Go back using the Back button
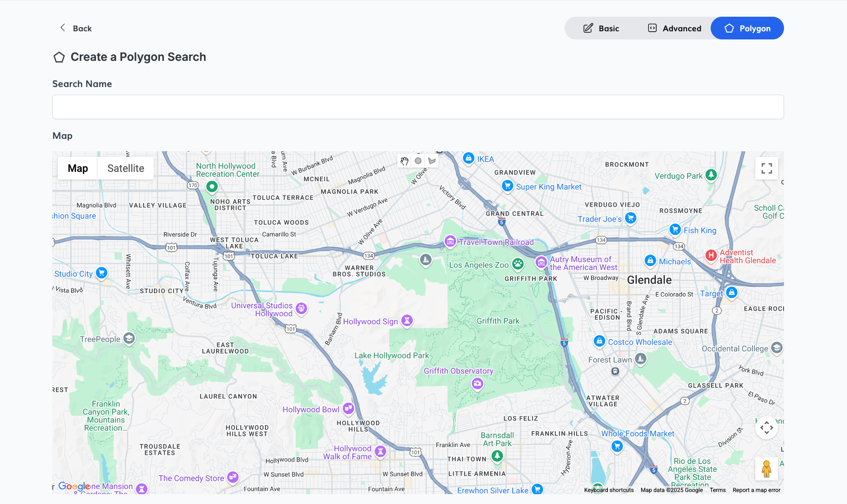The width and height of the screenshot is (847, 504). [76, 28]
